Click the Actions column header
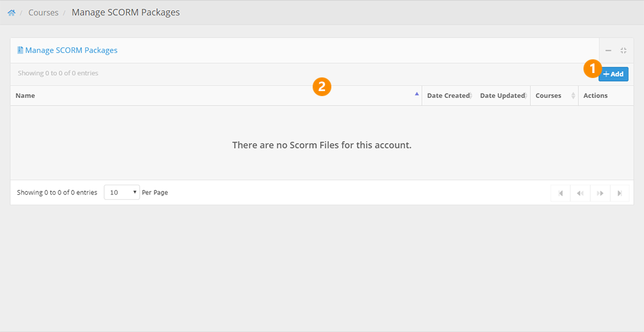 click(595, 95)
